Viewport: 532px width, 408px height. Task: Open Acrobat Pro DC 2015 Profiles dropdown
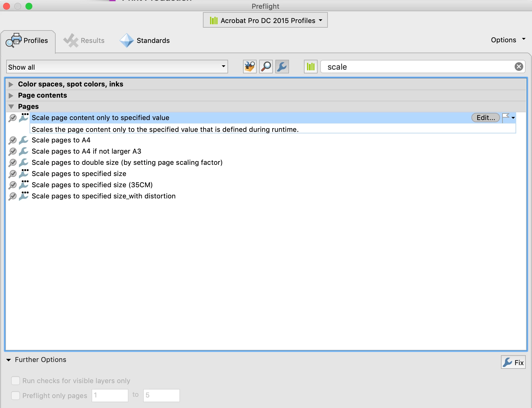tap(265, 20)
